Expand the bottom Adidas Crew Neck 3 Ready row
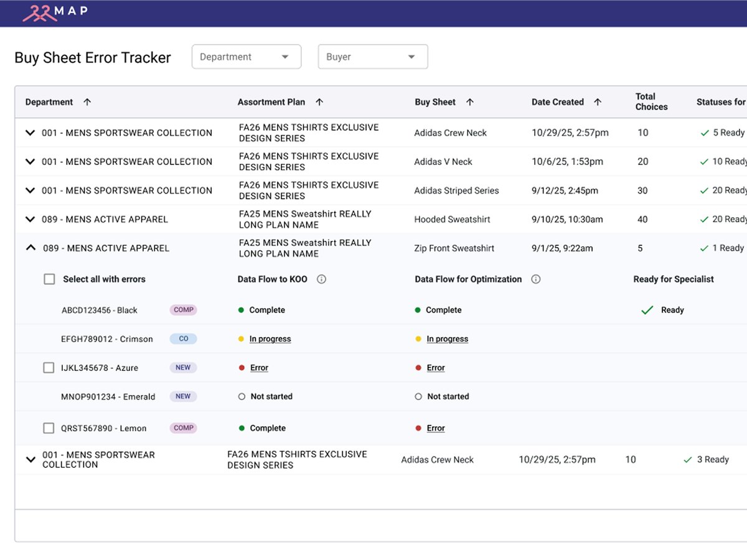 pos(30,460)
